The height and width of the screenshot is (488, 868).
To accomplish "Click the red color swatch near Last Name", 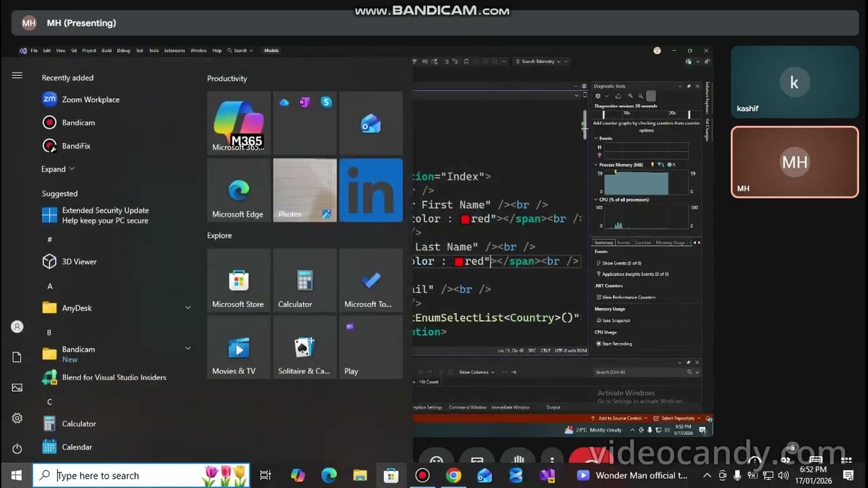I will click(x=459, y=262).
